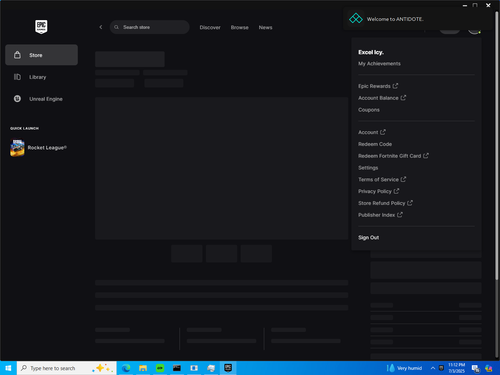Screen dimensions: 500x375
Task: Click external link icon beside Account Balance
Action: pyautogui.click(x=403, y=98)
